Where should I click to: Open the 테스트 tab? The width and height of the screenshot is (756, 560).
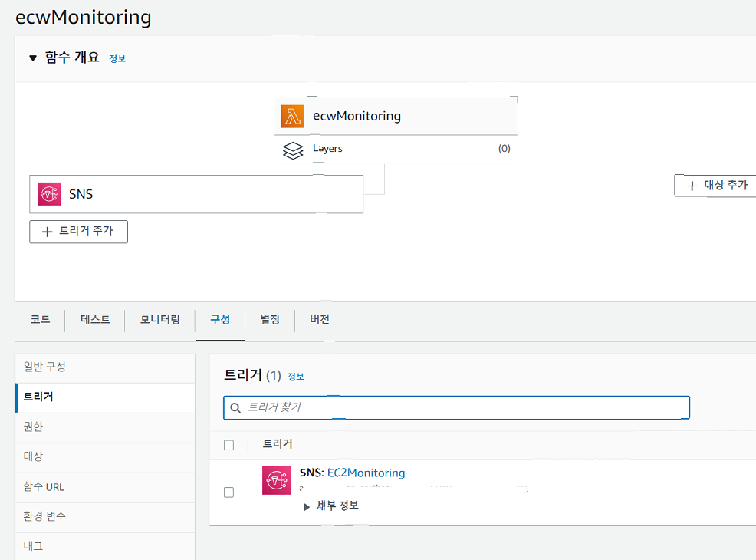[x=95, y=320]
